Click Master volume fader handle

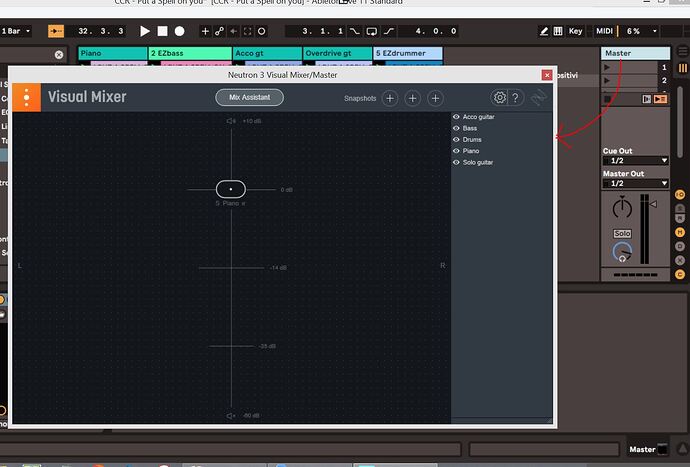(x=653, y=204)
